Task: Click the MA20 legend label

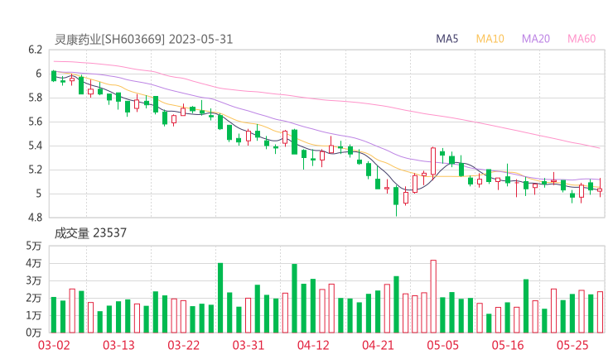Action: 536,39
